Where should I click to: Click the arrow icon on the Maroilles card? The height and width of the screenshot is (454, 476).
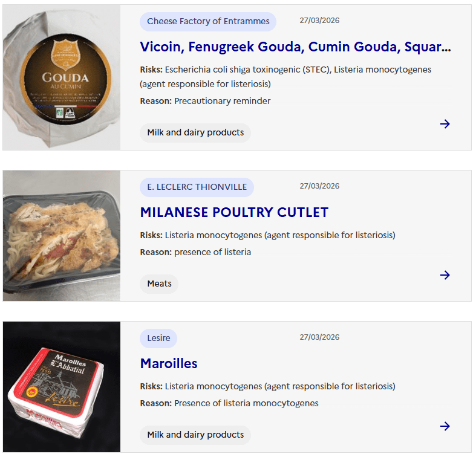coord(445,426)
